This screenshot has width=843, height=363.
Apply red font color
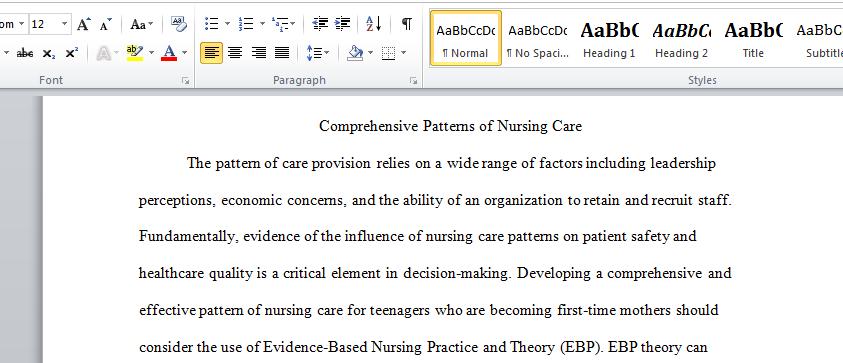coord(169,53)
